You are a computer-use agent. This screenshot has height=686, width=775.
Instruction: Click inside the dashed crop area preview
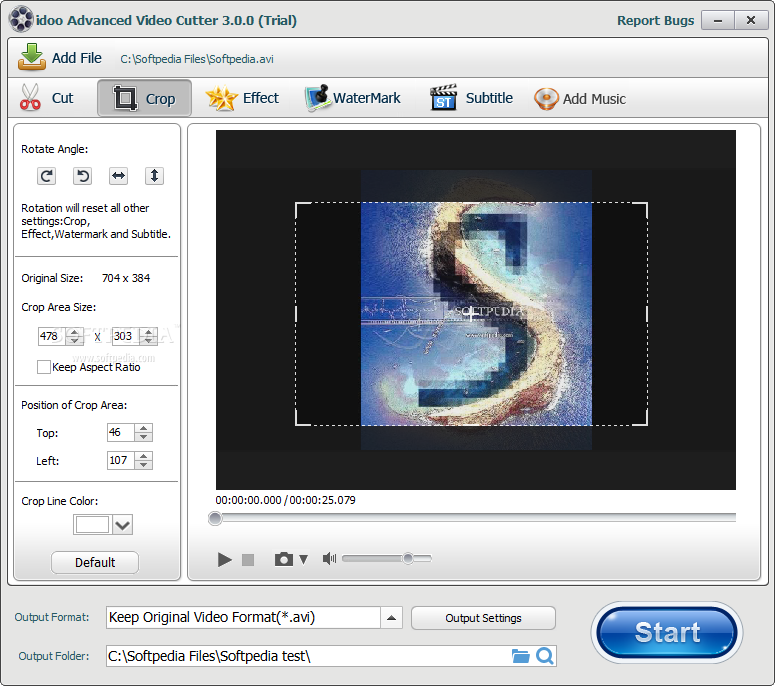tap(471, 314)
